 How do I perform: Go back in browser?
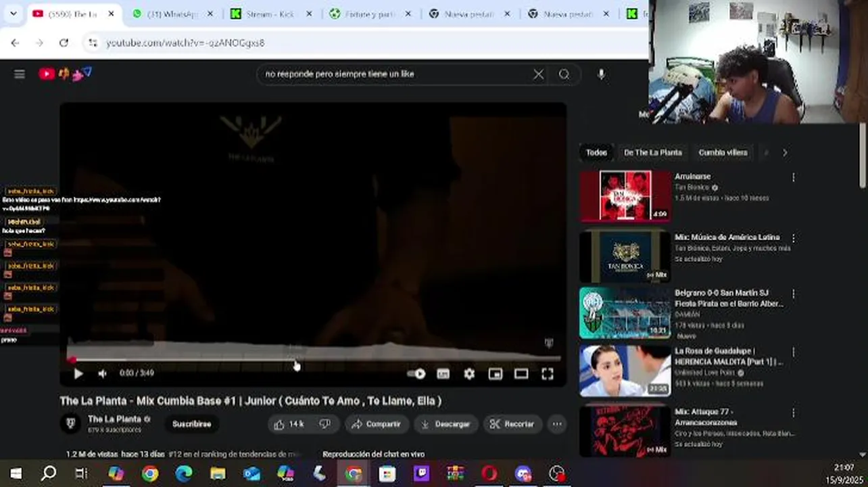pyautogui.click(x=15, y=43)
